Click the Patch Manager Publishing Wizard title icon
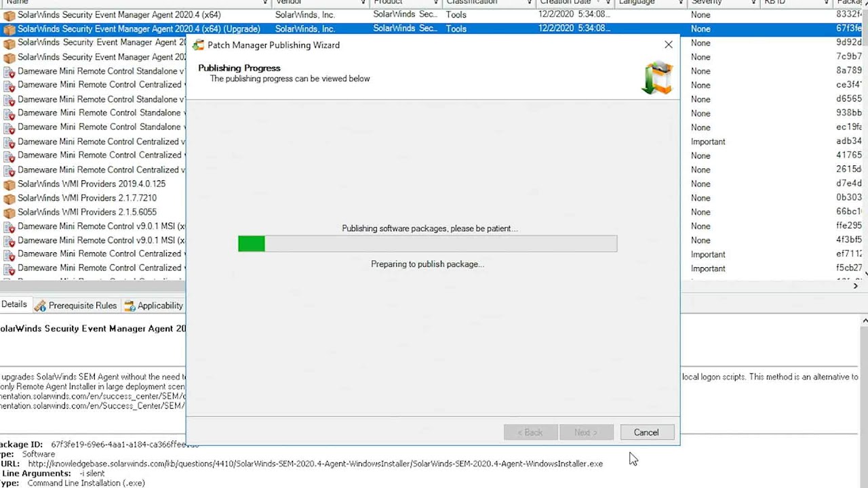Image resolution: width=868 pixels, height=488 pixels. (198, 45)
